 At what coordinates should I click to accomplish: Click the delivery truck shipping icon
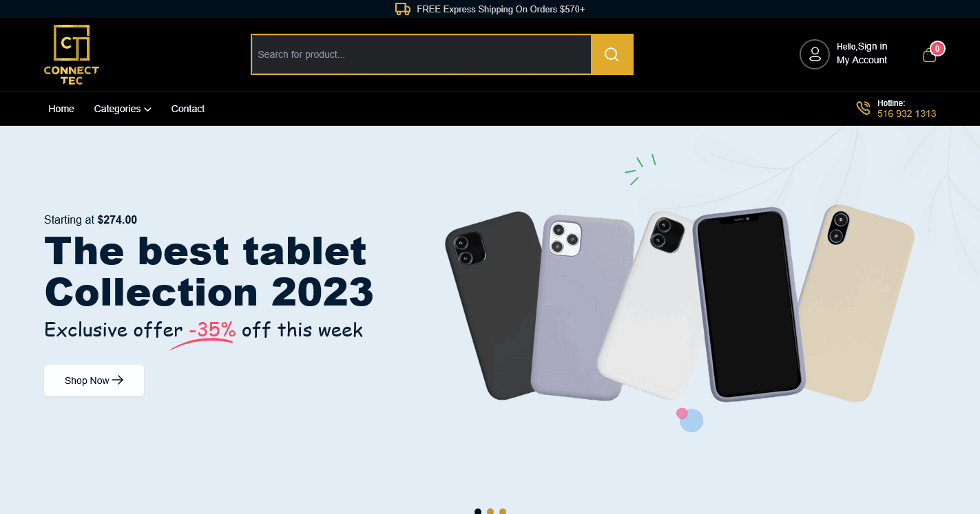click(403, 9)
